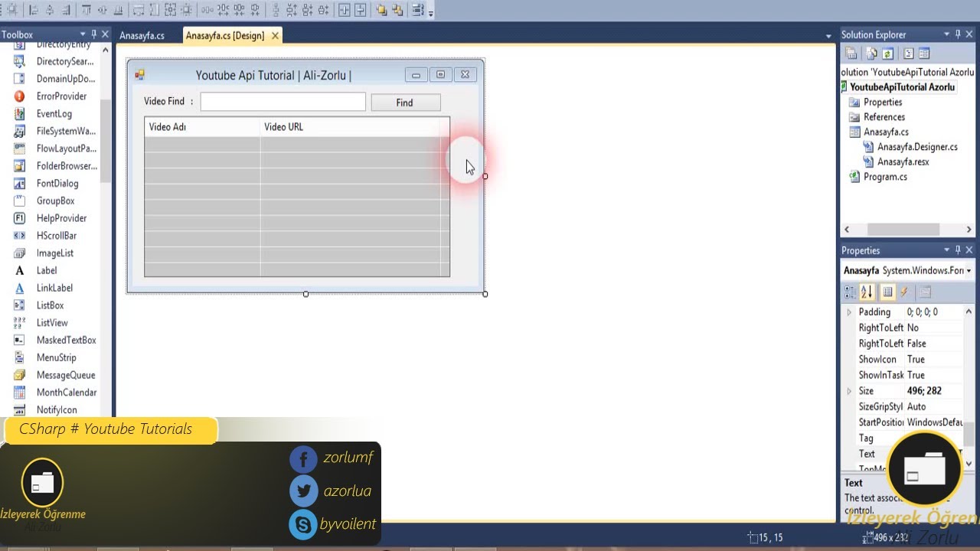The height and width of the screenshot is (551, 980).
Task: Select YoutubeApiTutorial Azorlu project node
Action: [x=902, y=87]
